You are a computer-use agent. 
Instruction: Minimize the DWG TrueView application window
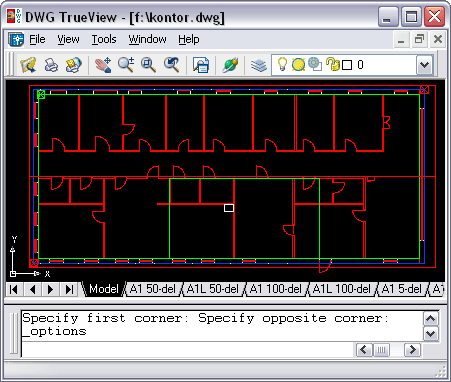[x=388, y=17]
